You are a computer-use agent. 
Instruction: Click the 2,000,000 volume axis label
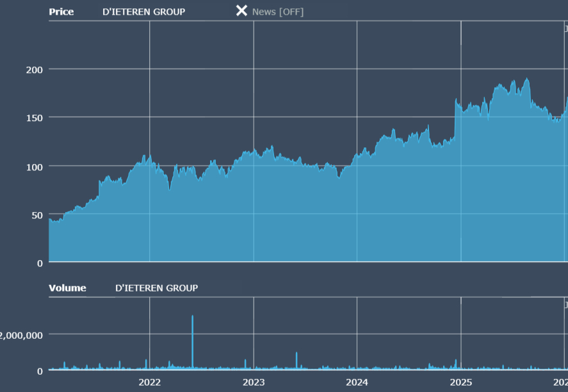pyautogui.click(x=21, y=334)
